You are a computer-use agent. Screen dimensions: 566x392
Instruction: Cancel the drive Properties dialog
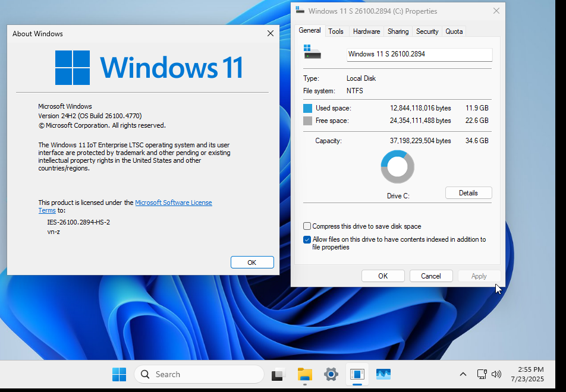coord(431,276)
